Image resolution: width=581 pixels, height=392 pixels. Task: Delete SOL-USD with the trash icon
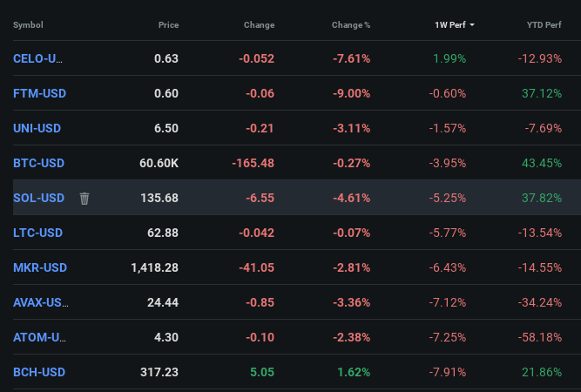point(84,199)
